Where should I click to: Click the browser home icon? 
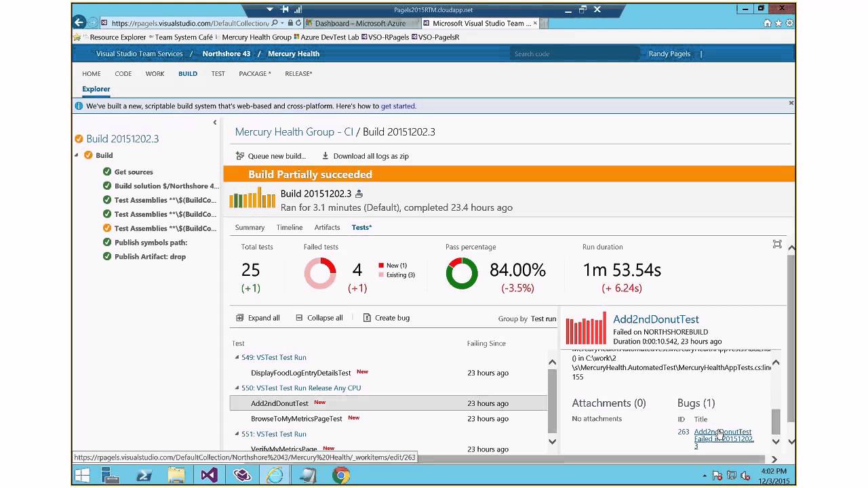768,23
